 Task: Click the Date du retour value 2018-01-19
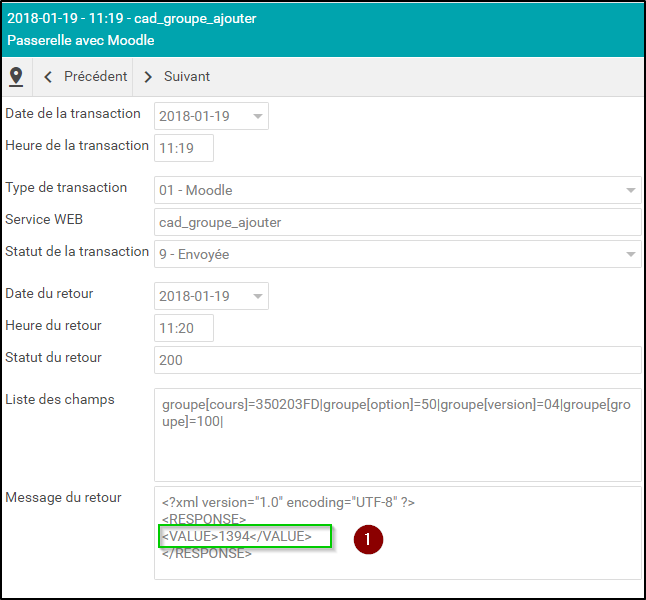pyautogui.click(x=197, y=297)
